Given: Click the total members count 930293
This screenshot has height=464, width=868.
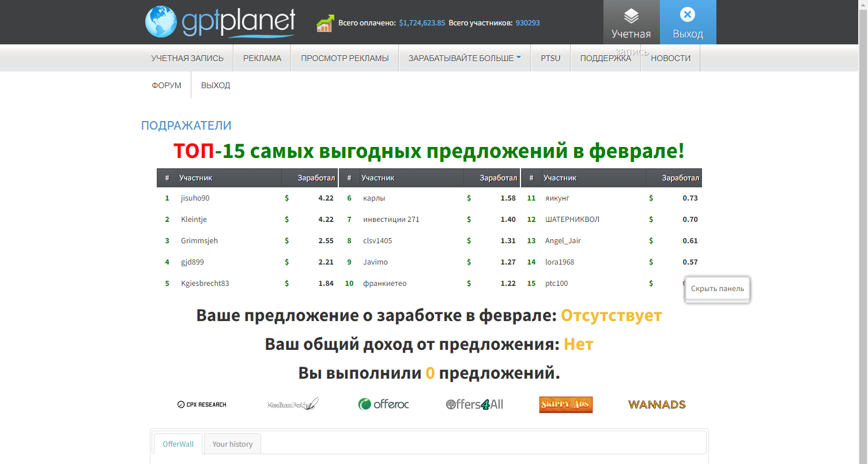Looking at the screenshot, I should click(x=528, y=23).
